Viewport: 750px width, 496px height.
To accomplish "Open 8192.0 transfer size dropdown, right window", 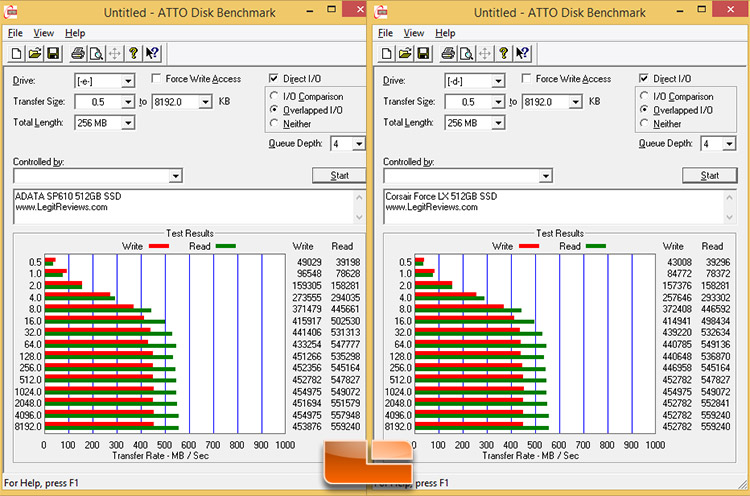I will pos(575,102).
